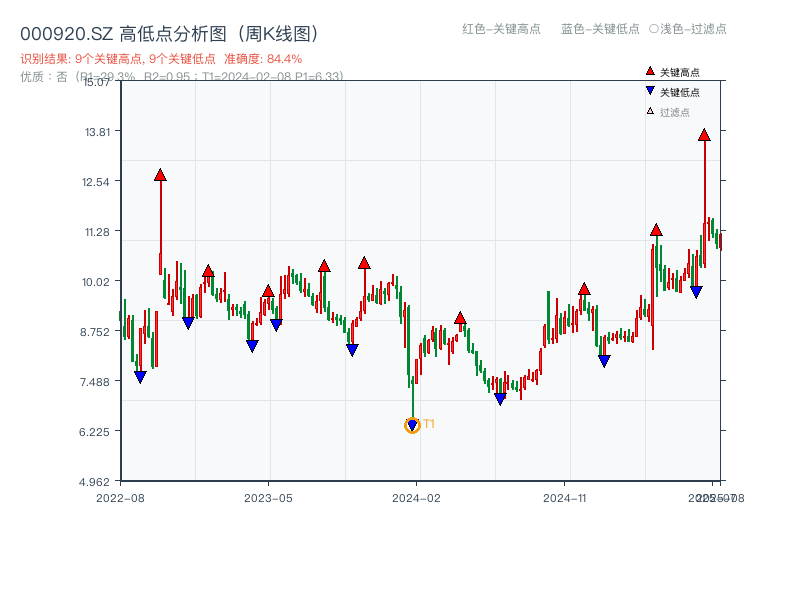Select the rightmost blue key-low triangle marker
The height and width of the screenshot is (600, 800).
pos(696,292)
